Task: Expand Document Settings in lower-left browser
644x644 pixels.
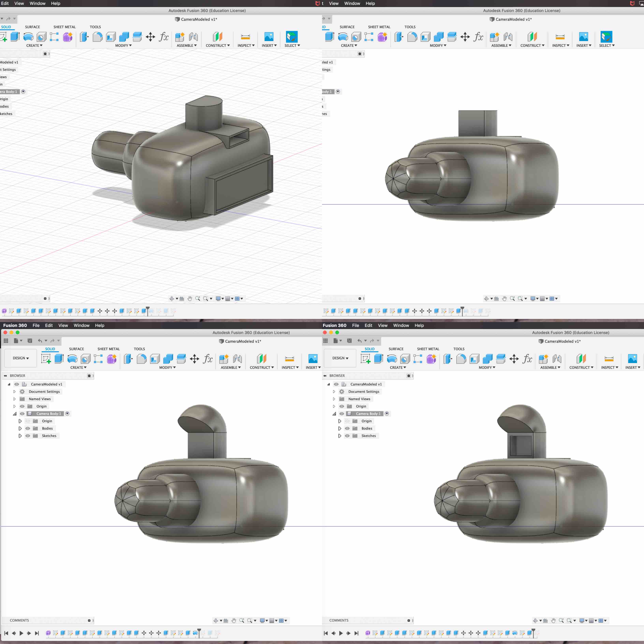Action: click(14, 392)
